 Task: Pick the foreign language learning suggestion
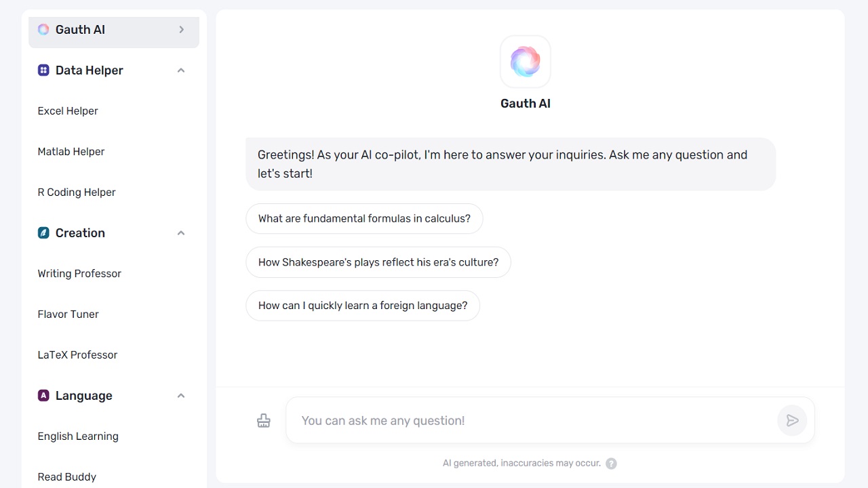[363, 306]
